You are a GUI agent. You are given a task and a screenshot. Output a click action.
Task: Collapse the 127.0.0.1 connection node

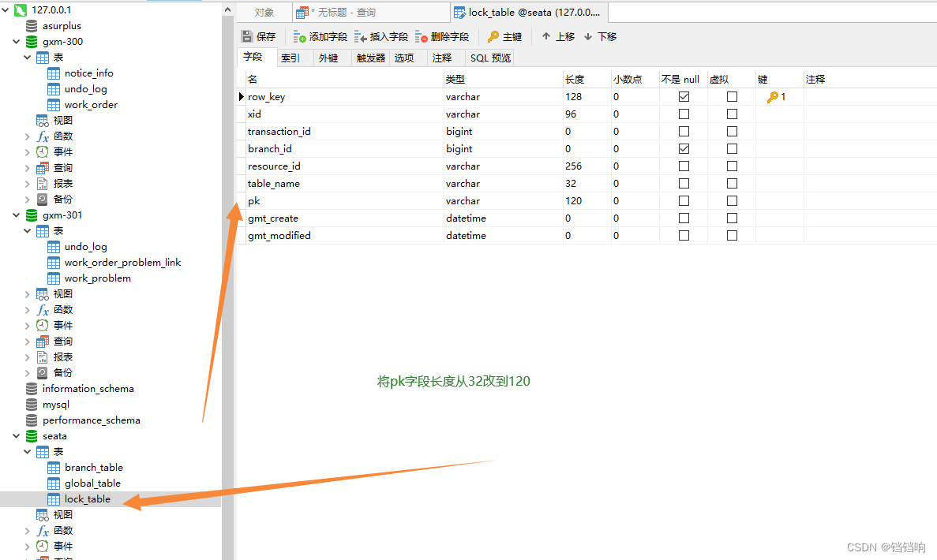6,10
